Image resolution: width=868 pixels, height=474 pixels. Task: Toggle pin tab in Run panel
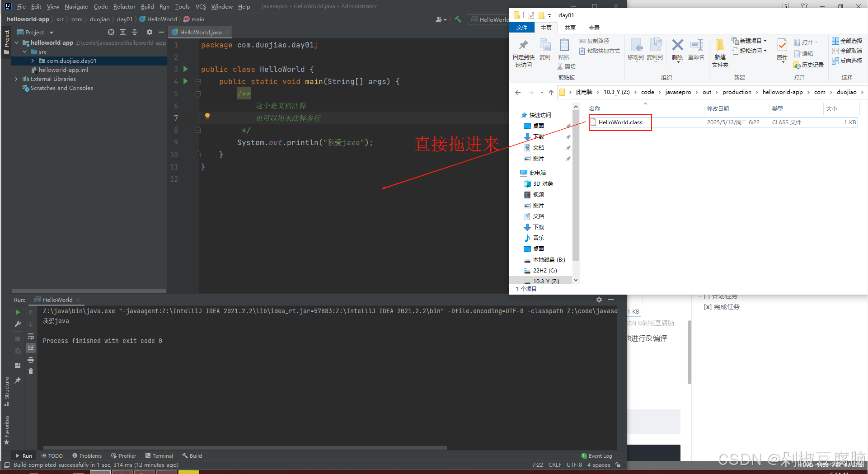click(x=18, y=380)
